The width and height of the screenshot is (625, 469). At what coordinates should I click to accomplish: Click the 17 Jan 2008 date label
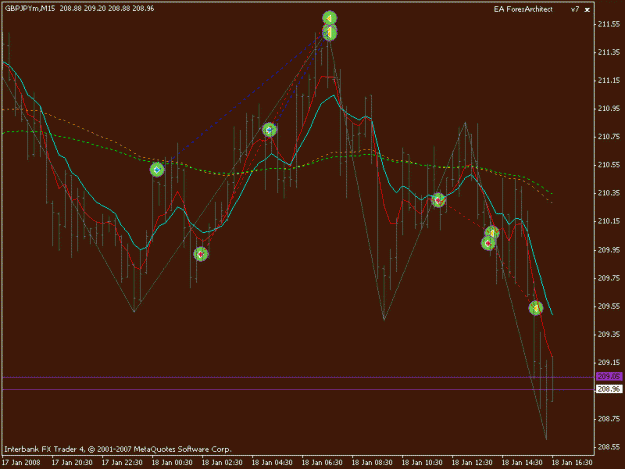21,462
